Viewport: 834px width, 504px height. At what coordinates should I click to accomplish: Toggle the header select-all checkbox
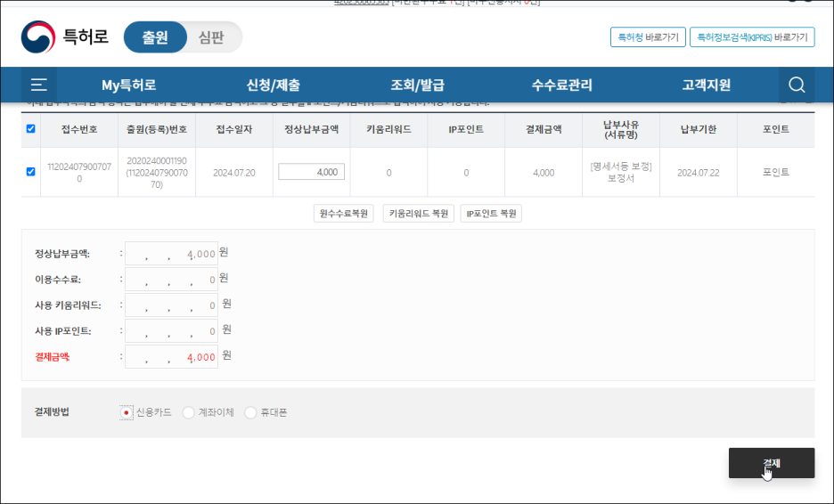click(x=31, y=128)
